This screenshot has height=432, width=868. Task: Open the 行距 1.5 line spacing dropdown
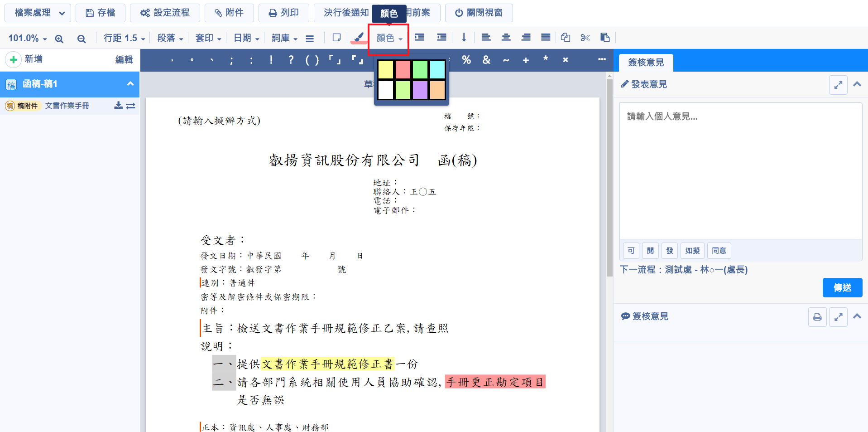[124, 38]
